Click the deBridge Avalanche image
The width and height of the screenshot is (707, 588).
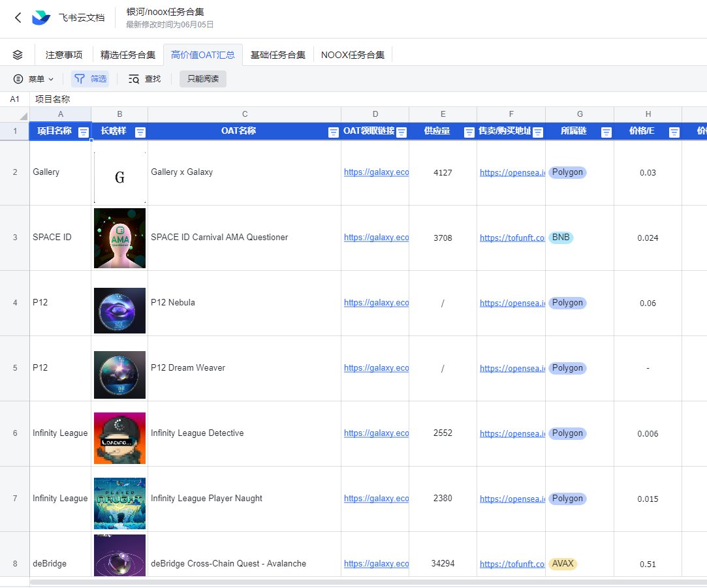[x=119, y=555]
